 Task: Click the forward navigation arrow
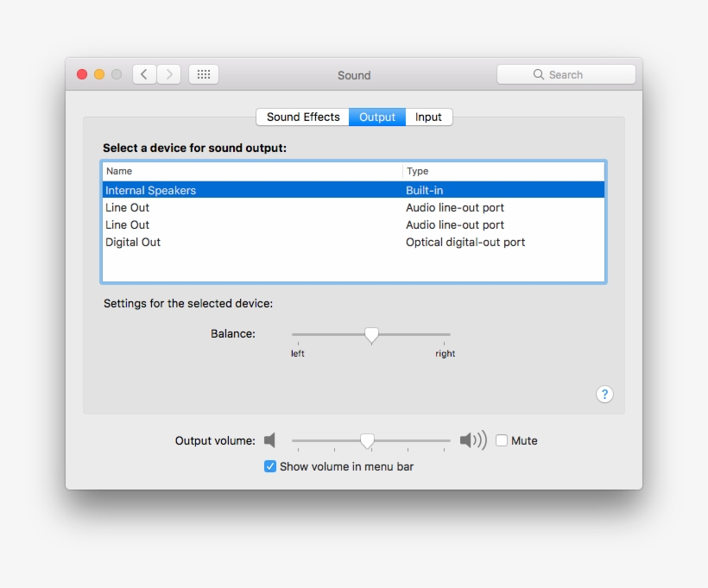tap(170, 73)
